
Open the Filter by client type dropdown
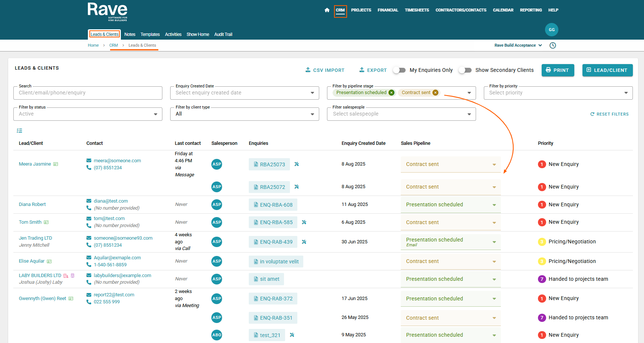point(245,114)
